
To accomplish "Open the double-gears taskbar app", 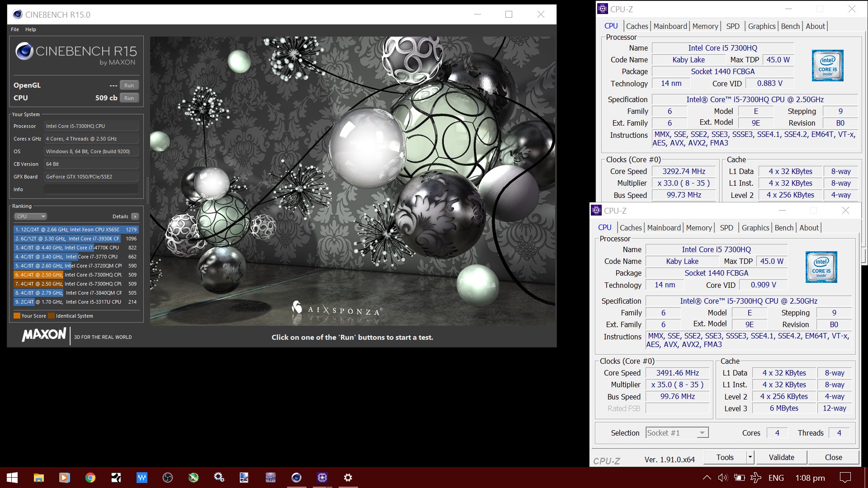I will tap(219, 478).
